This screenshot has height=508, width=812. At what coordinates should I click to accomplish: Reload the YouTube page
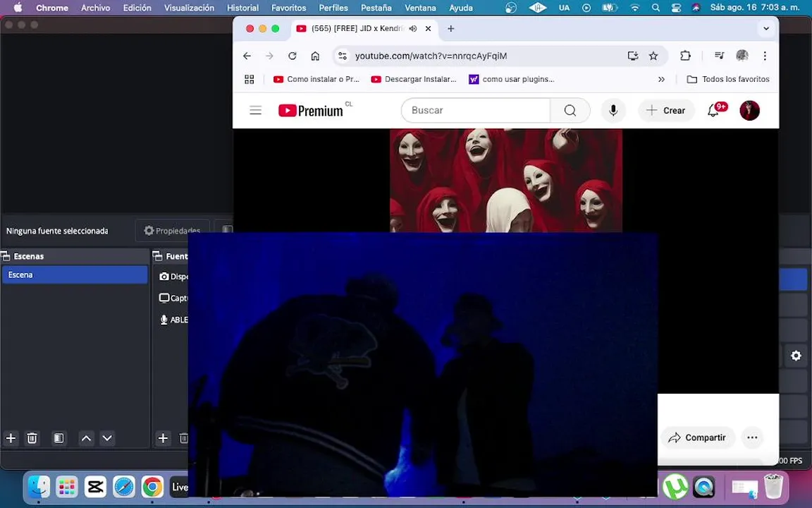[x=293, y=56]
